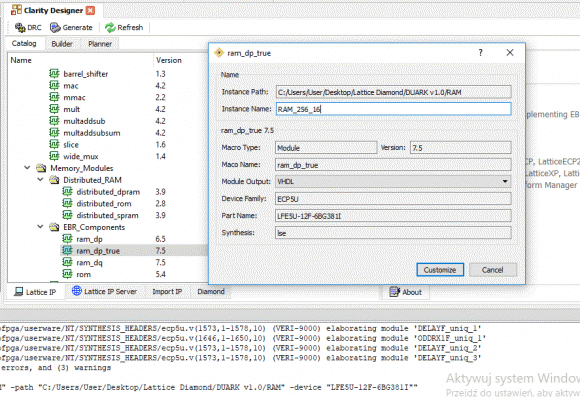The image size is (580, 397).
Task: Select the distributed_spram module icon
Action: (67, 215)
